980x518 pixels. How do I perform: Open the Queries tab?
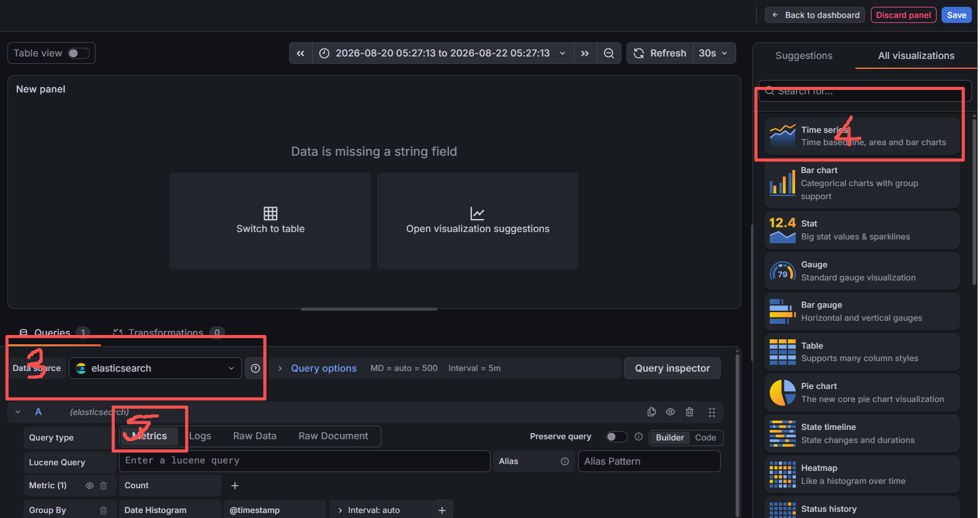53,333
